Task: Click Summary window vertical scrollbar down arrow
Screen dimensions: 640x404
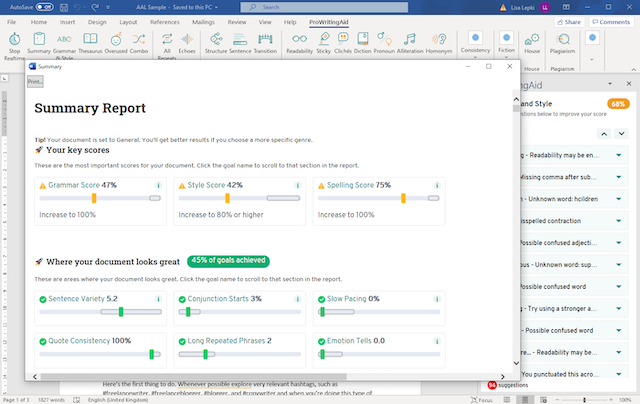Action: point(516,363)
